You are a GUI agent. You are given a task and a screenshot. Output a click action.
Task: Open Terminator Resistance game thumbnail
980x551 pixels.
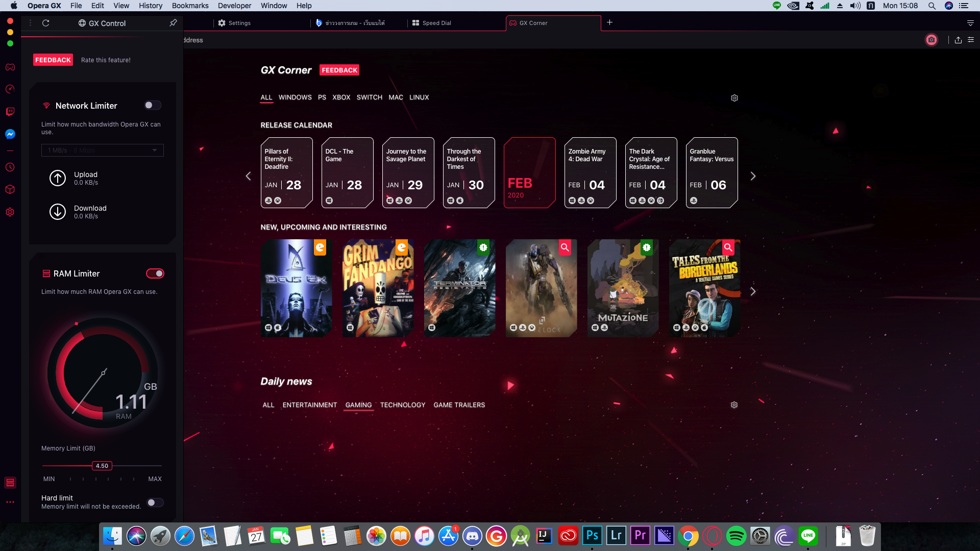[459, 288]
